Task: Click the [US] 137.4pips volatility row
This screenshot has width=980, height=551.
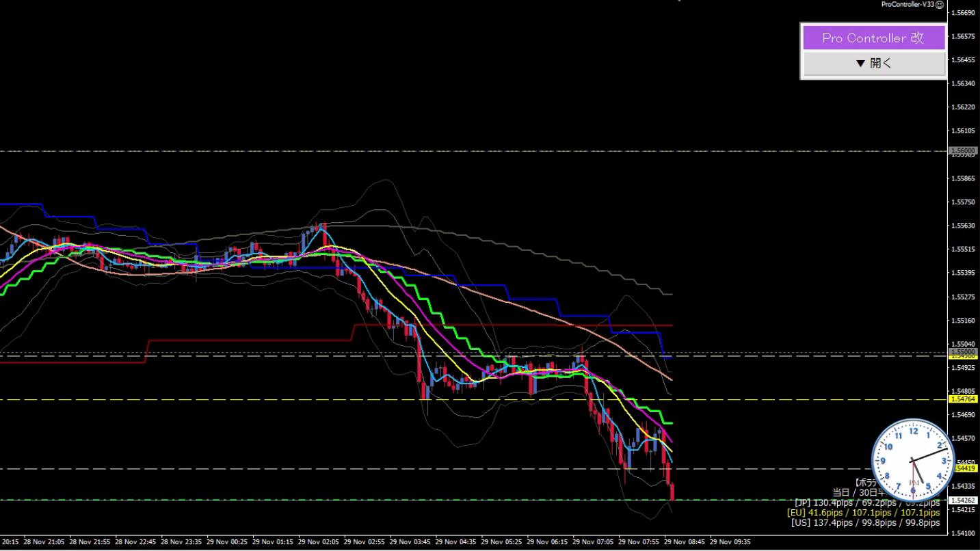Action: point(864,523)
